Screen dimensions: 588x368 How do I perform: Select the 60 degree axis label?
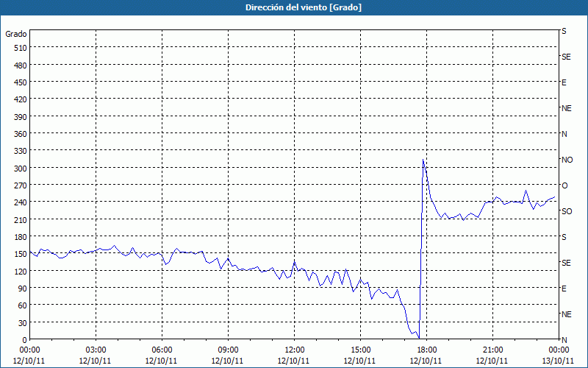23,305
